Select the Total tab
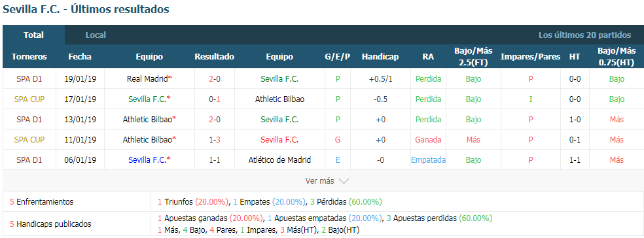Screen dimensions: 644x238 33,35
